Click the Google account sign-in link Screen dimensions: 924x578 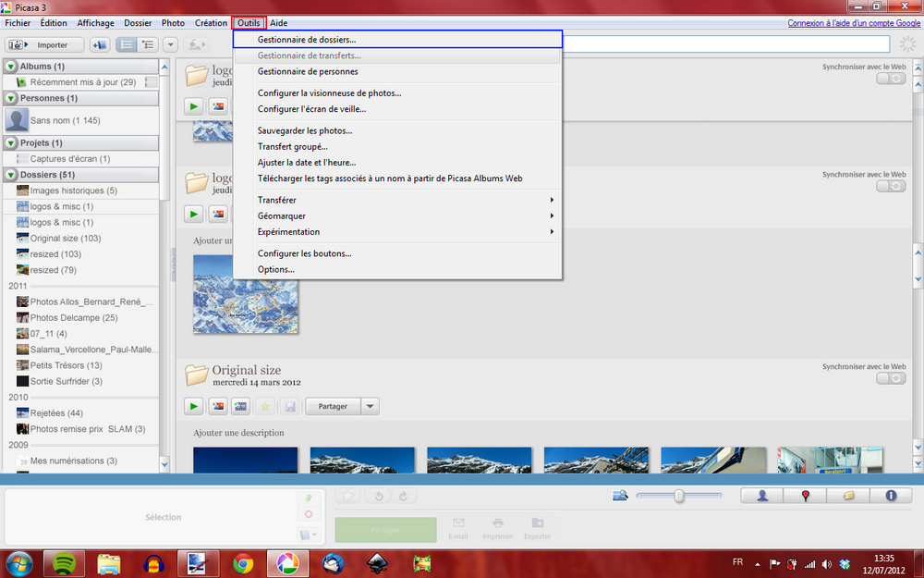(854, 23)
